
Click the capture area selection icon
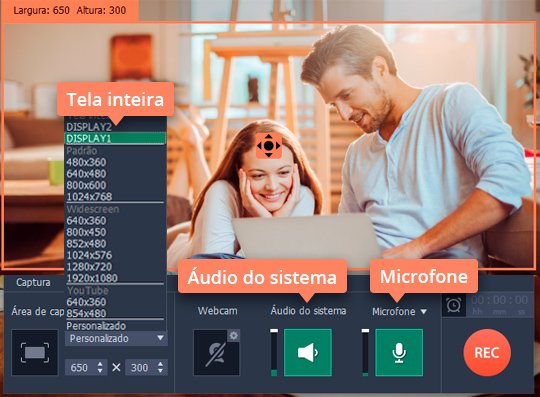[35, 352]
